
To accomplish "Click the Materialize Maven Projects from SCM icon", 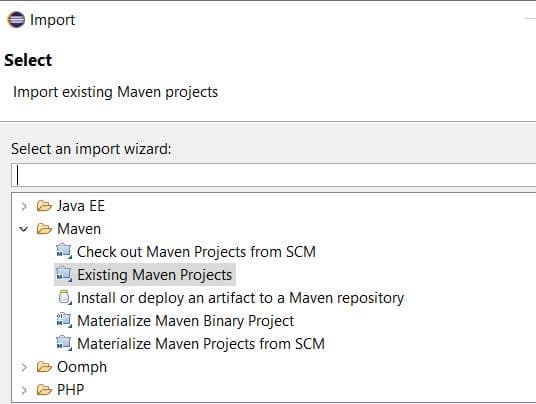I will 64,344.
